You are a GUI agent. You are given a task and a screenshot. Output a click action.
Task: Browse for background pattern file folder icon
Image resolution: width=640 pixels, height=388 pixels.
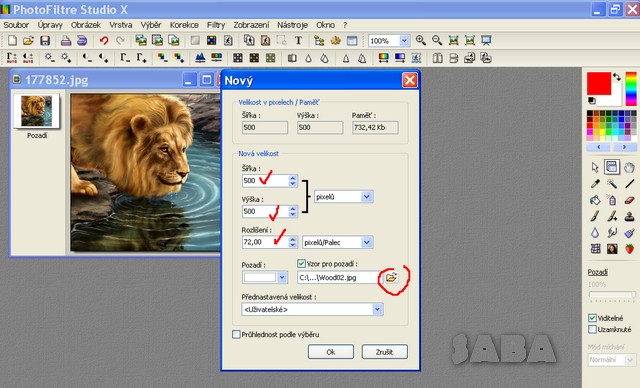pyautogui.click(x=391, y=277)
